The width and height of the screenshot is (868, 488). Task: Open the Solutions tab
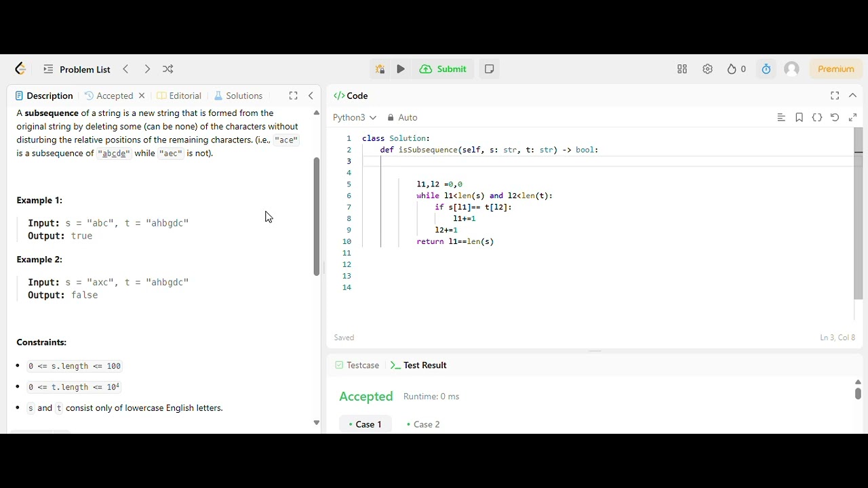coord(238,96)
